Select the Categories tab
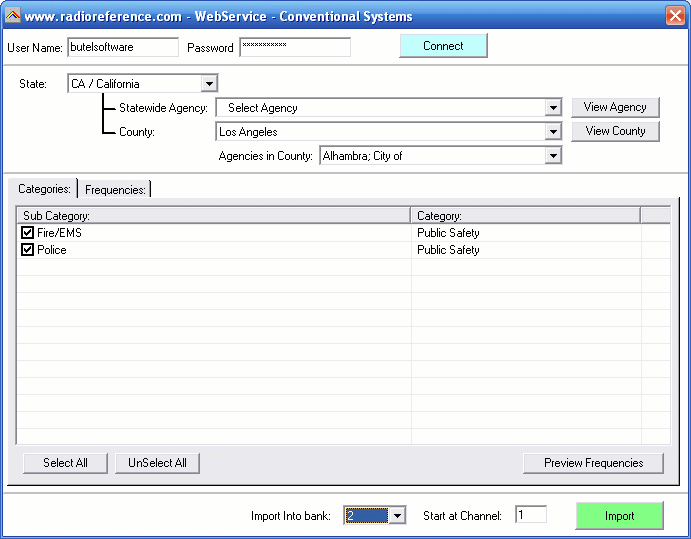 (x=44, y=189)
